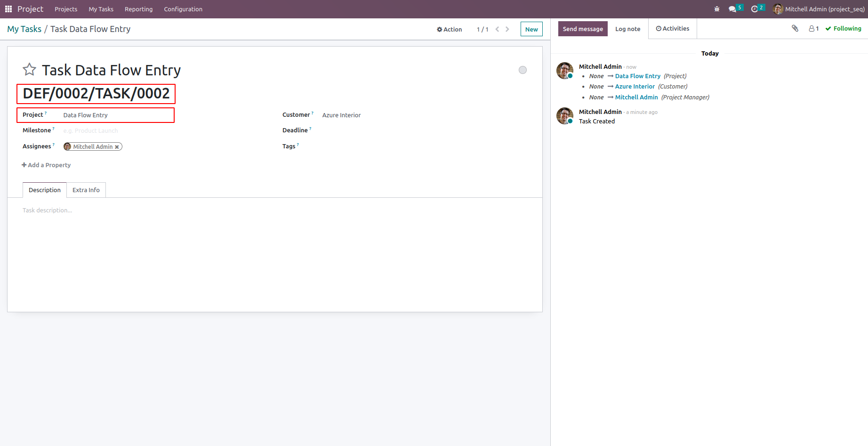Click the Assignees field help mark
Image resolution: width=868 pixels, height=446 pixels.
(x=54, y=145)
